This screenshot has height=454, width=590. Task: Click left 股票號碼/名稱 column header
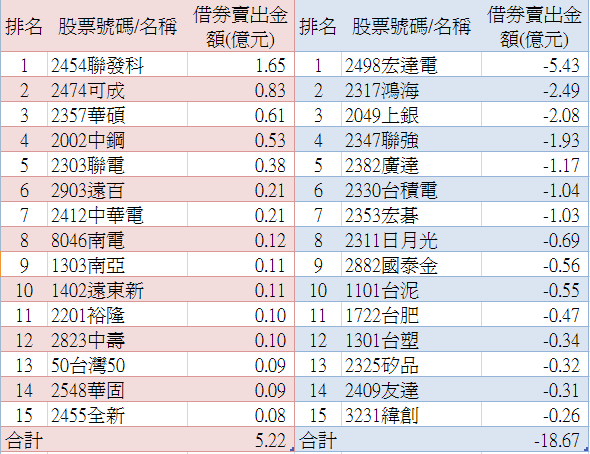point(117,26)
